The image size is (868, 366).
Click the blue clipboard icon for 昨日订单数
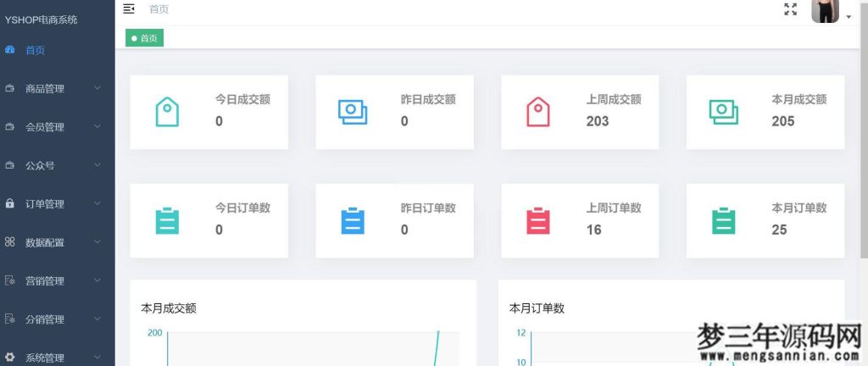pos(353,220)
